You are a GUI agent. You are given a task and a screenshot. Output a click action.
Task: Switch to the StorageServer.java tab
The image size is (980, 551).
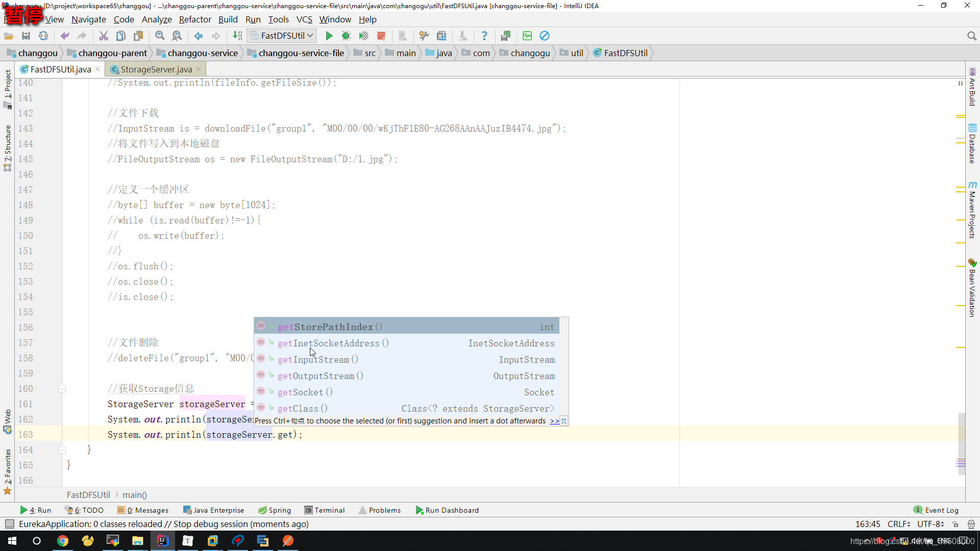pyautogui.click(x=156, y=69)
